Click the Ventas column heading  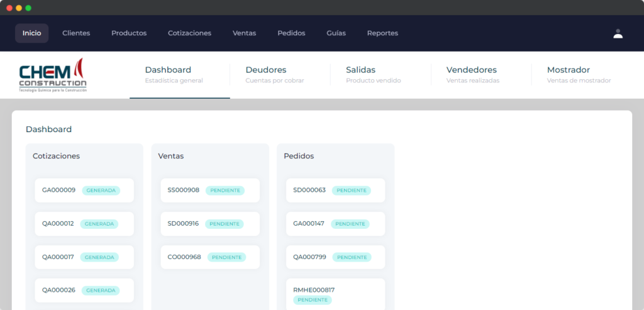pos(171,156)
